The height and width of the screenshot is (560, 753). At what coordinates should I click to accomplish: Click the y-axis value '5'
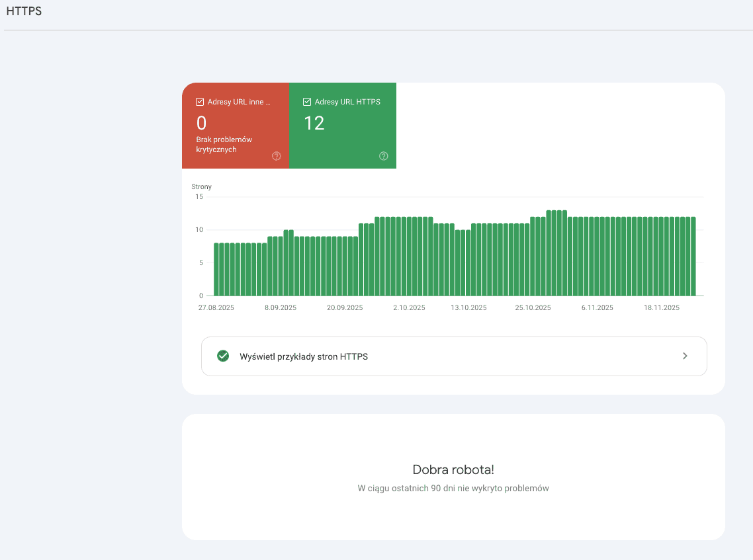[x=201, y=262]
